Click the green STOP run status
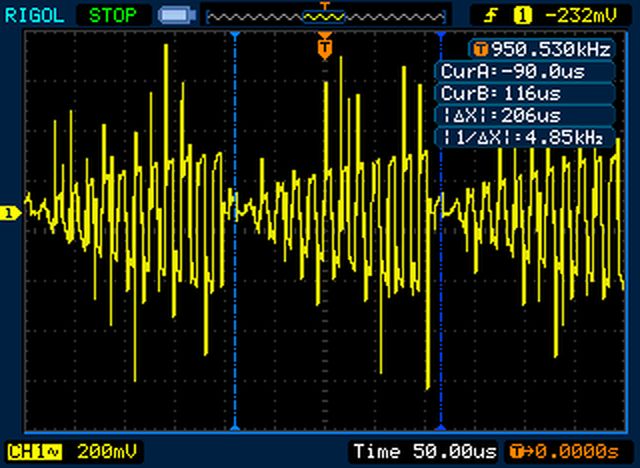 pyautogui.click(x=112, y=16)
